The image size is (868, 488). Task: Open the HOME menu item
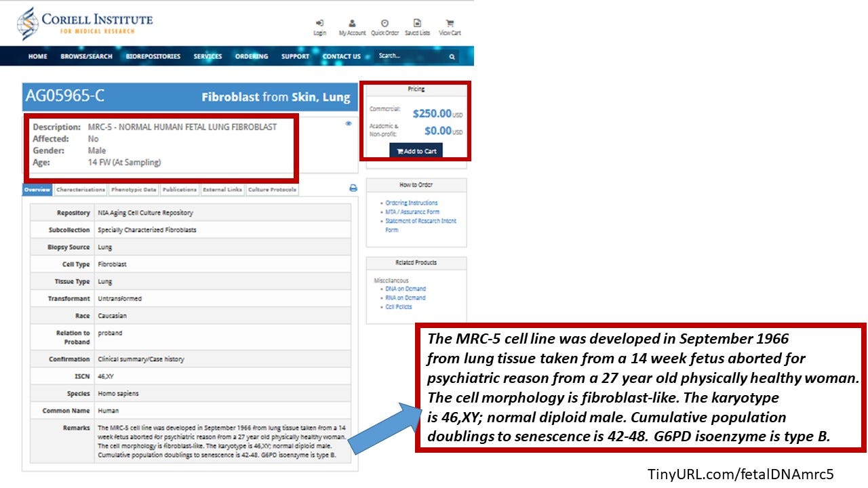pos(38,56)
